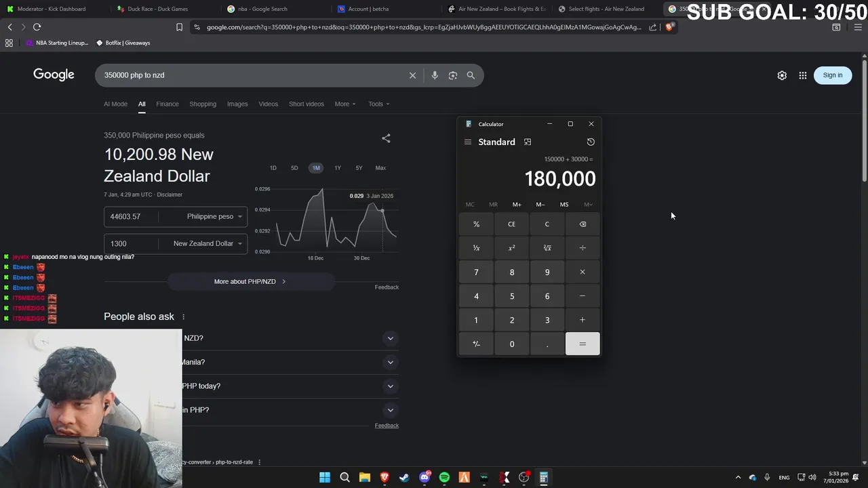Select 1D chart range
This screenshot has width=868, height=488.
pyautogui.click(x=273, y=168)
